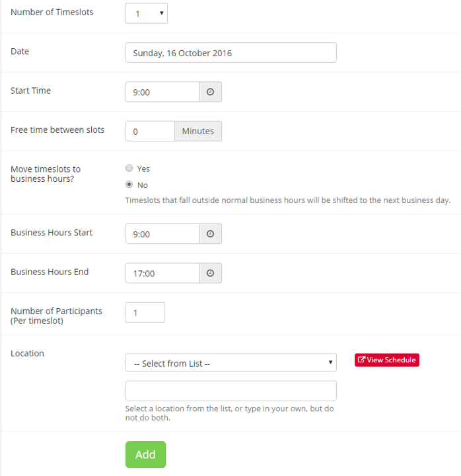The width and height of the screenshot is (461, 476).
Task: Click into the Start Time 9:00 field
Action: coord(162,92)
